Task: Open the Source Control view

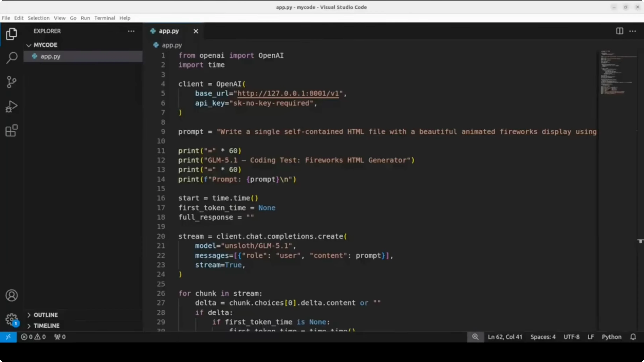Action: tap(12, 82)
